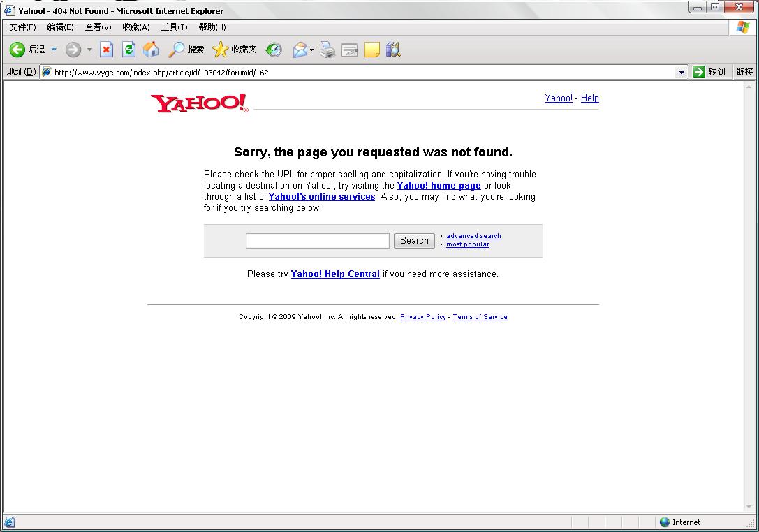Open the 帮助(H) menu

[212, 27]
